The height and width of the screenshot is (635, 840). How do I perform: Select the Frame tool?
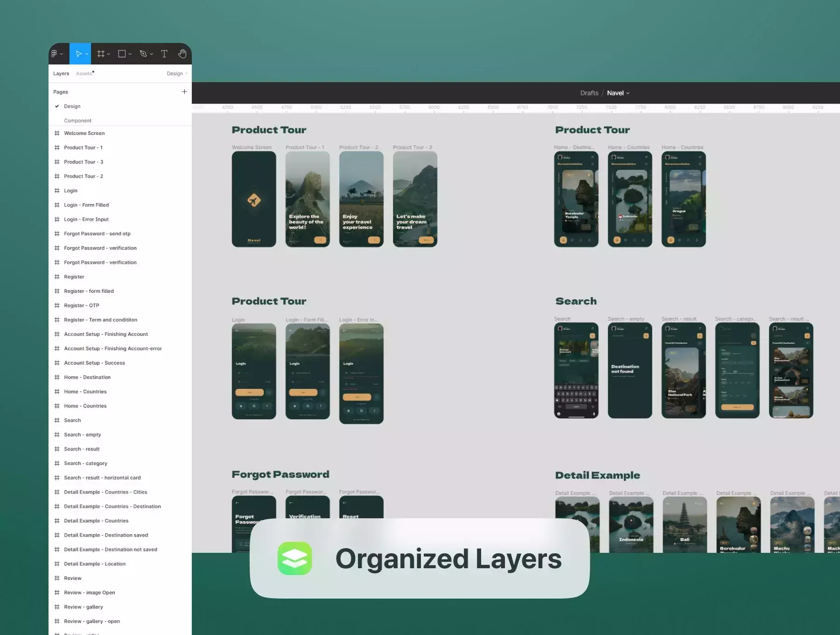pos(100,54)
